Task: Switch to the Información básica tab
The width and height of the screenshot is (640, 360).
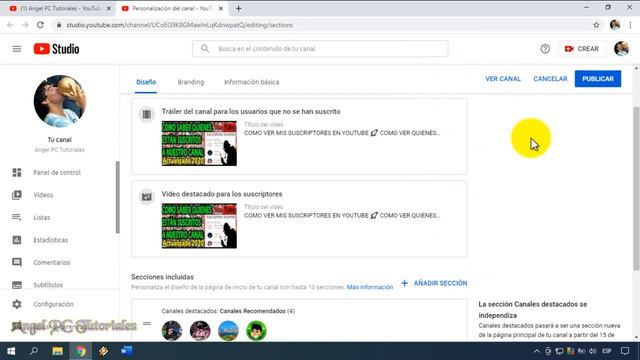Action: [x=251, y=82]
